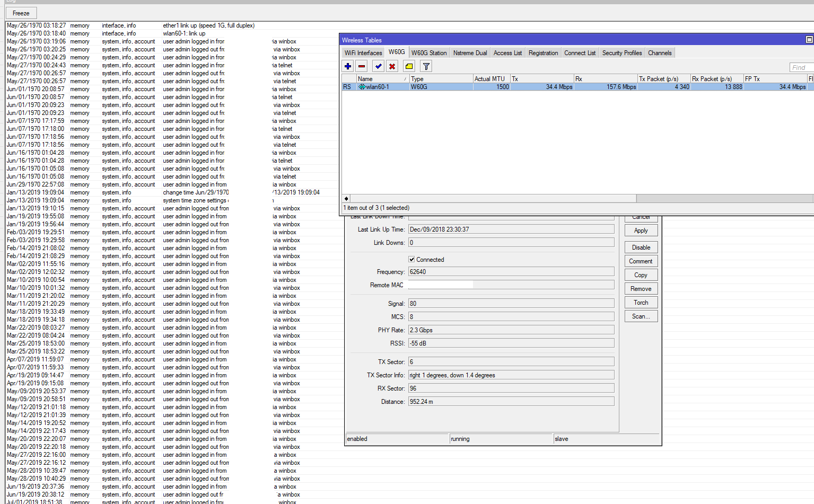Click the yellow Comment note icon
The image size is (814, 504).
coord(409,66)
